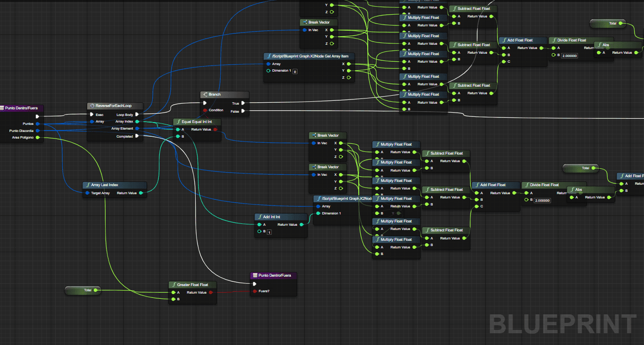Click the Total variable node beside Greater Float Float
This screenshot has height=345, width=644.
click(x=83, y=290)
